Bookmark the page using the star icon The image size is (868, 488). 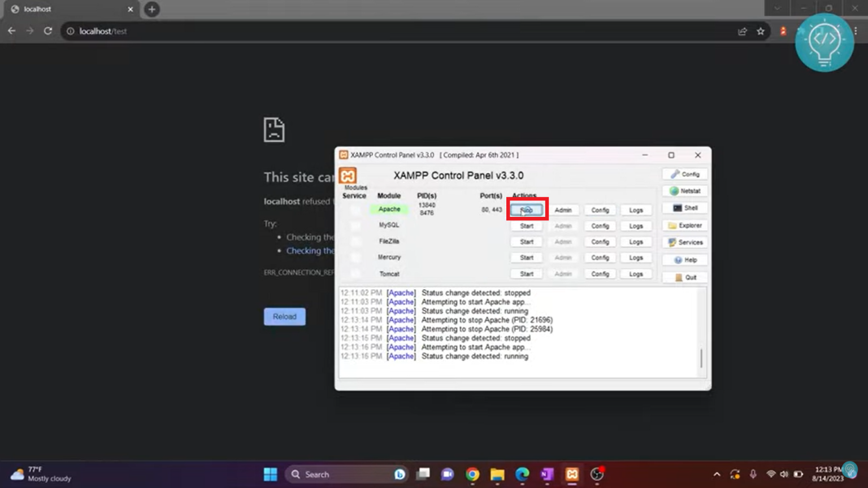pyautogui.click(x=761, y=31)
